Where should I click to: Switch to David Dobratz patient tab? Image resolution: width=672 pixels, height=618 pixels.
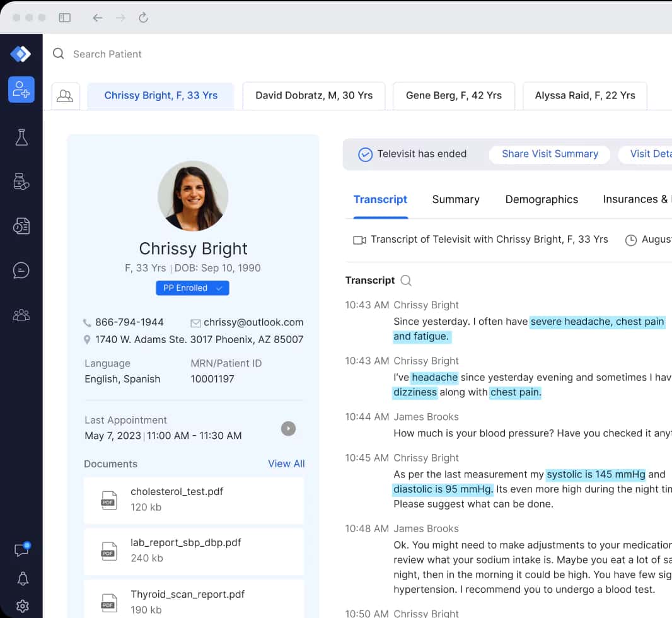click(x=314, y=96)
